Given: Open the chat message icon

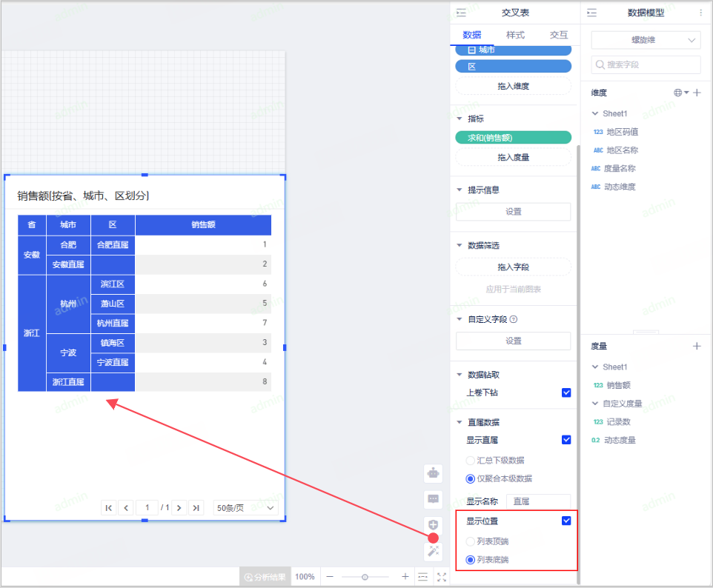Looking at the screenshot, I should [x=434, y=498].
